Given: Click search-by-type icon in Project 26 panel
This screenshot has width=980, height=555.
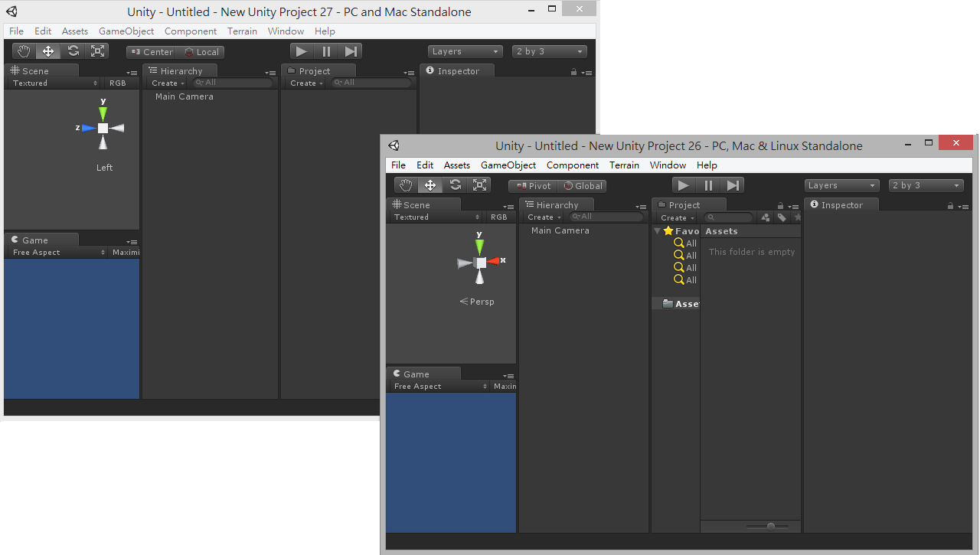Looking at the screenshot, I should coord(766,217).
